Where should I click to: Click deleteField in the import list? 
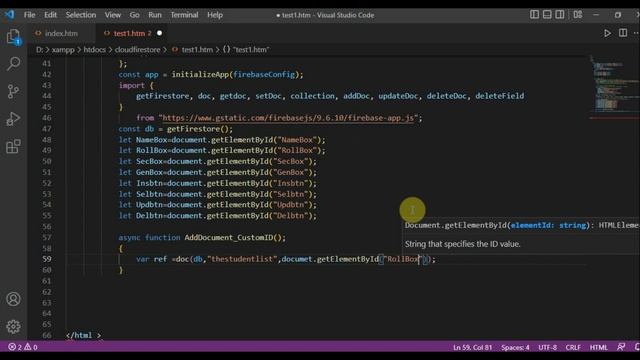point(500,96)
